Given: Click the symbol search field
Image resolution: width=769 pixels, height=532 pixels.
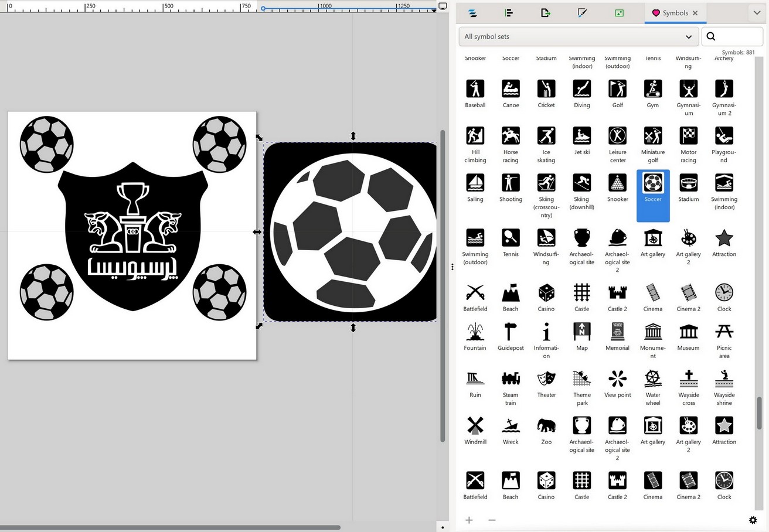Looking at the screenshot, I should tap(732, 36).
